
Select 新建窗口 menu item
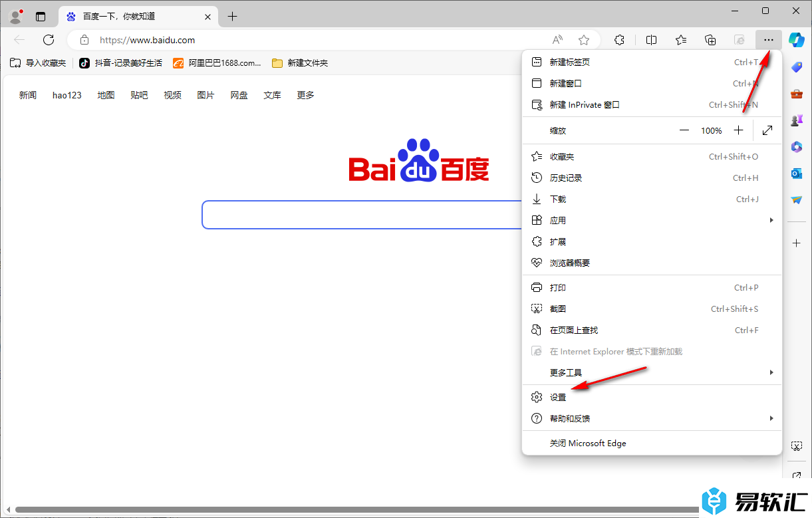652,84
